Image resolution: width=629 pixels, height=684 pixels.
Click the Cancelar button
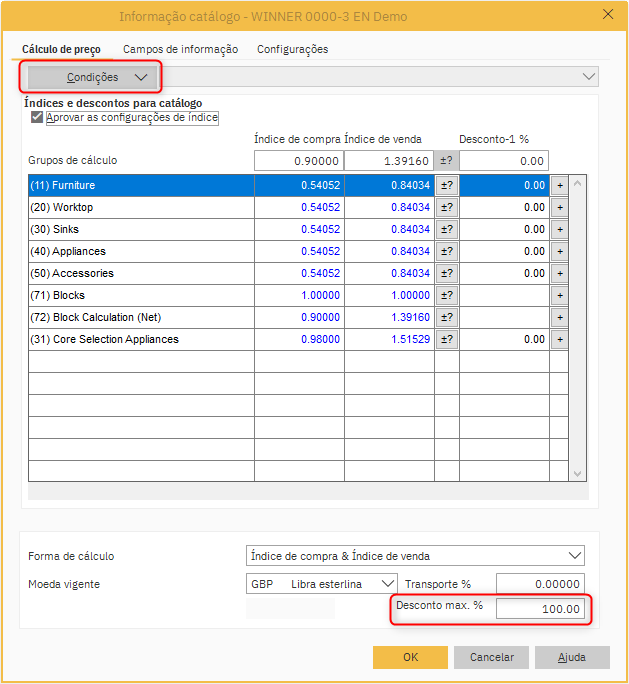pos(491,657)
